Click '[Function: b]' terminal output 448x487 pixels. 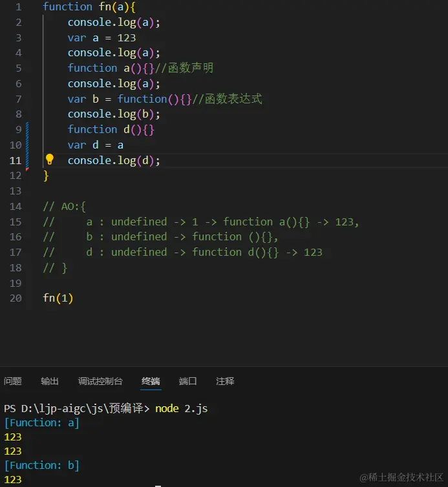pos(41,465)
